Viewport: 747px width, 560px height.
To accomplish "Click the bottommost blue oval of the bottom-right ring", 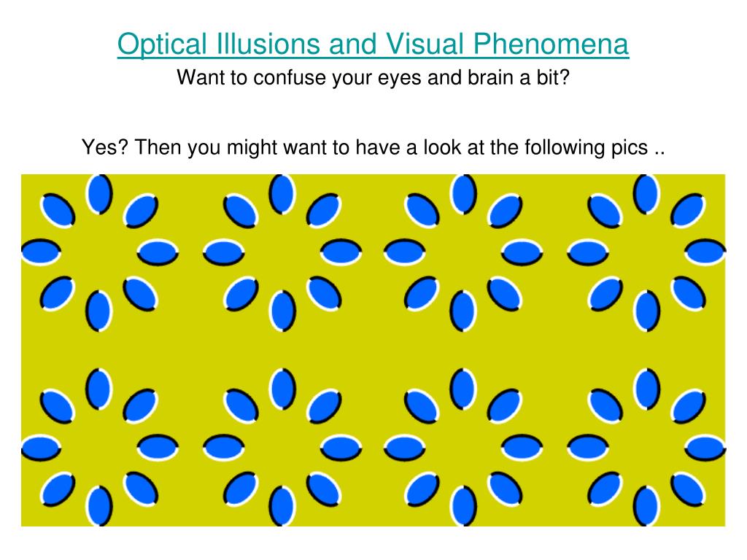I will click(646, 506).
